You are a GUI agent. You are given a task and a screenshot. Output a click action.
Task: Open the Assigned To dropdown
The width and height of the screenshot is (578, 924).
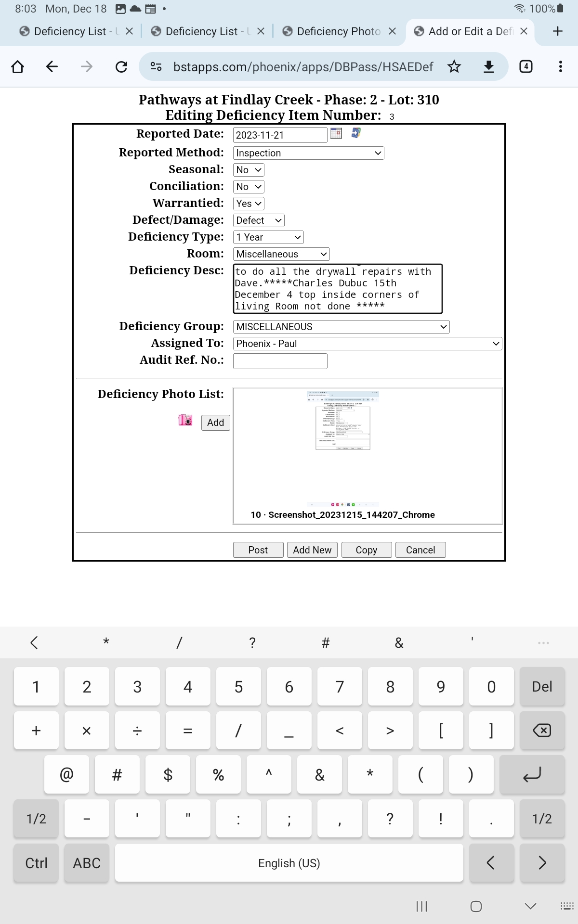click(x=368, y=344)
